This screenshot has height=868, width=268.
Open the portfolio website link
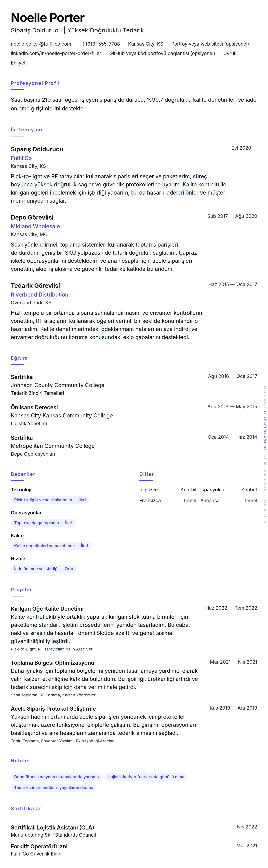pyautogui.click(x=210, y=44)
